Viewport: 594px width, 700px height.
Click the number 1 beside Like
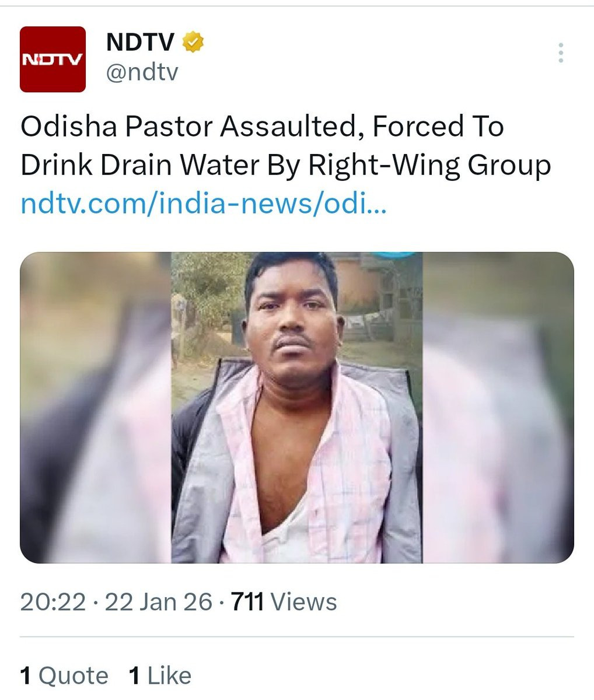(134, 676)
